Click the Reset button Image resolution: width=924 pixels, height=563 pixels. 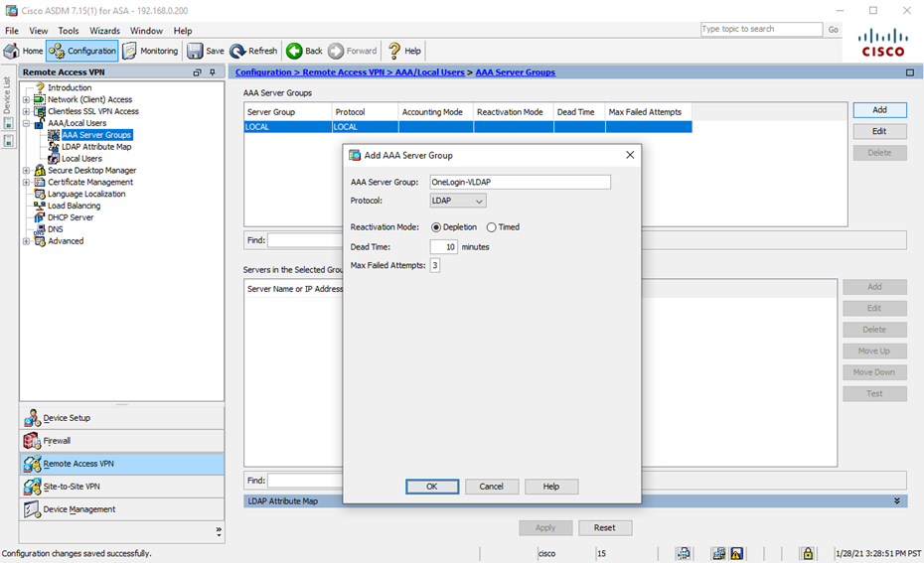pyautogui.click(x=605, y=527)
